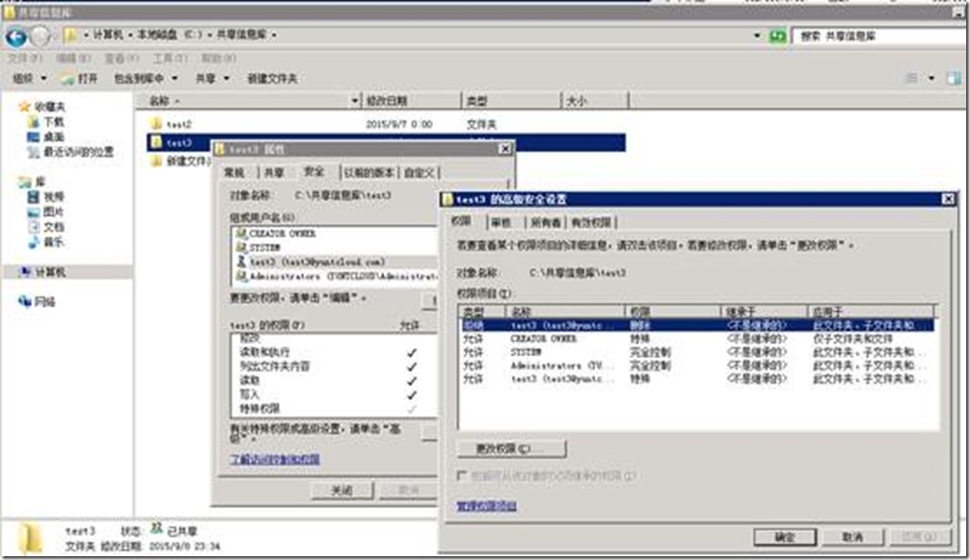The image size is (970, 560).
Task: Switch to 有效权限 tab
Action: click(591, 222)
